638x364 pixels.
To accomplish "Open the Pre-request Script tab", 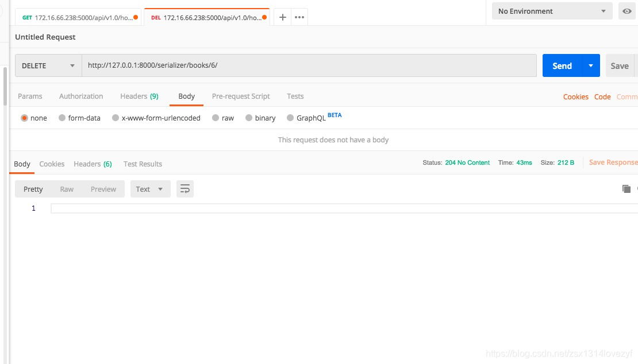I will click(241, 96).
